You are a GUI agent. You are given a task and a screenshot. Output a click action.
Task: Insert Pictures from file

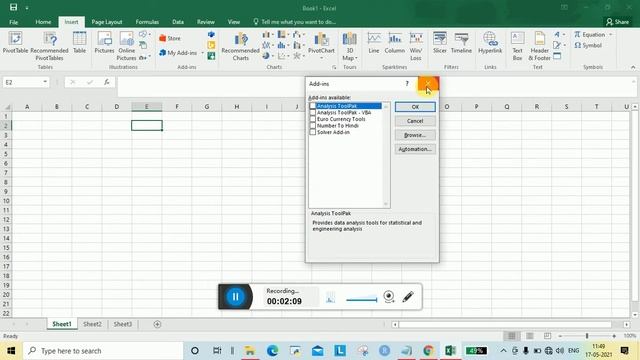pos(104,42)
